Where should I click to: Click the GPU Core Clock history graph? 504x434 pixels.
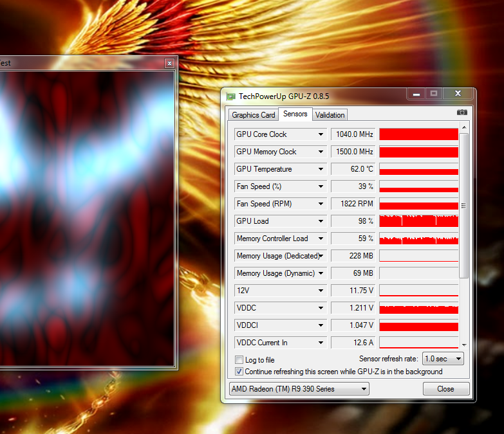419,134
